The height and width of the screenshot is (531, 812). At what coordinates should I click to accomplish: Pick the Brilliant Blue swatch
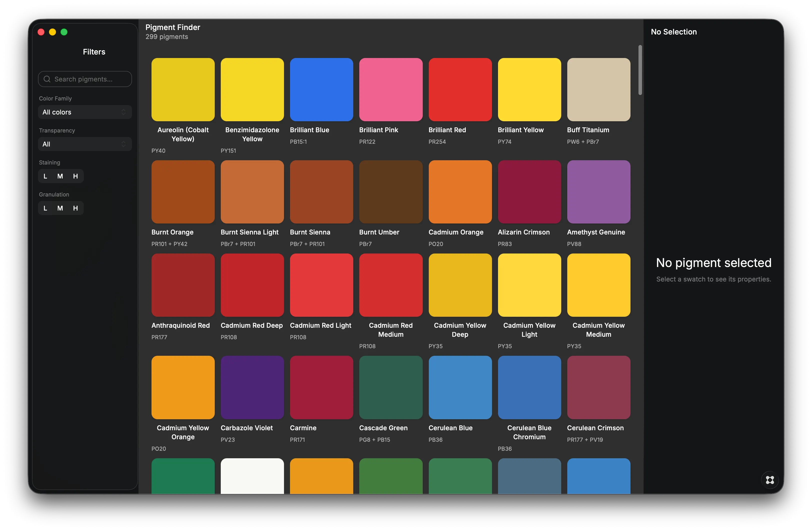click(x=321, y=90)
